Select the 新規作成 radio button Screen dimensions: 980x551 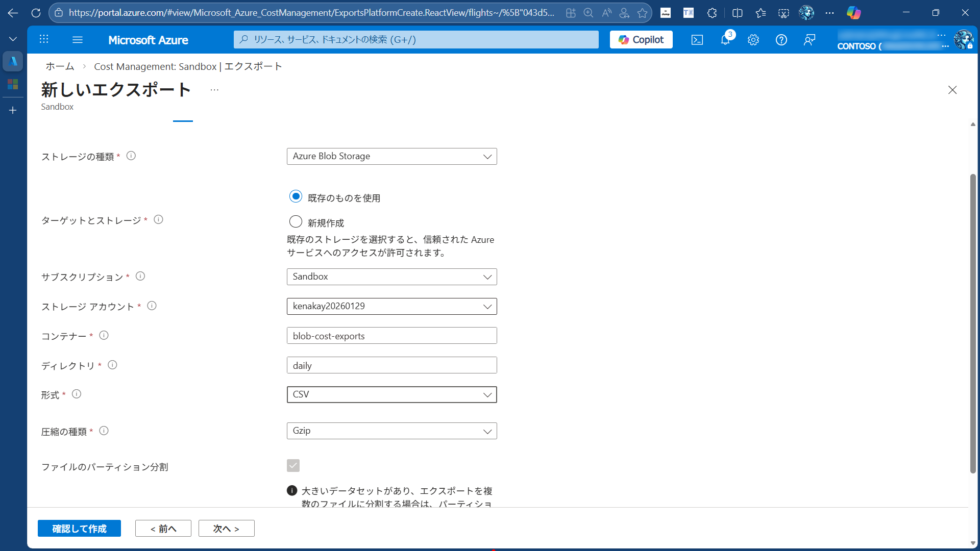[296, 221]
